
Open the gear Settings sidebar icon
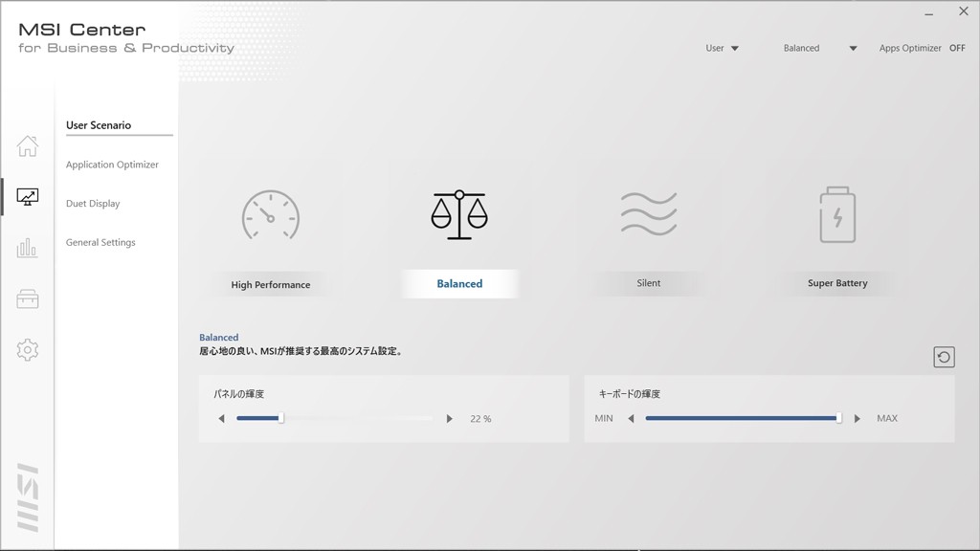[28, 350]
